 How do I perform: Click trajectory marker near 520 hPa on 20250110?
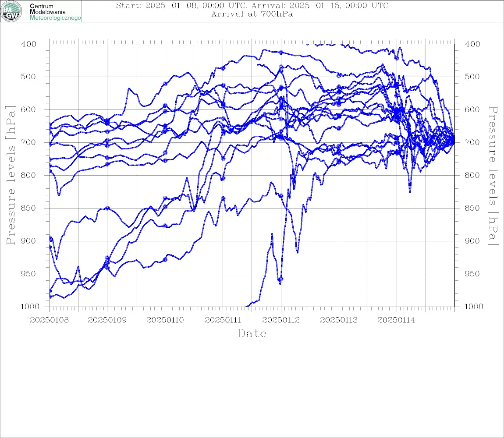pyautogui.click(x=165, y=84)
